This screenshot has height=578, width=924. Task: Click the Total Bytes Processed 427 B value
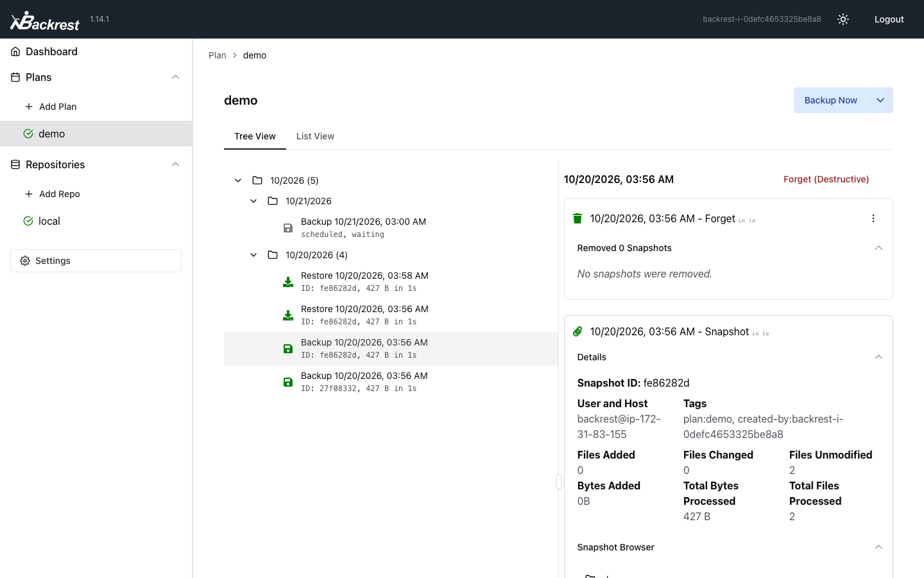click(697, 516)
